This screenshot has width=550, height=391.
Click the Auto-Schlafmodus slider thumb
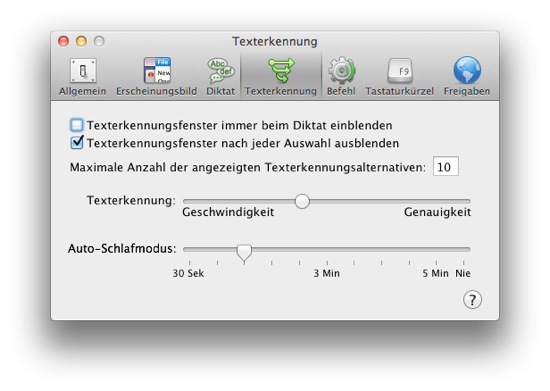244,253
